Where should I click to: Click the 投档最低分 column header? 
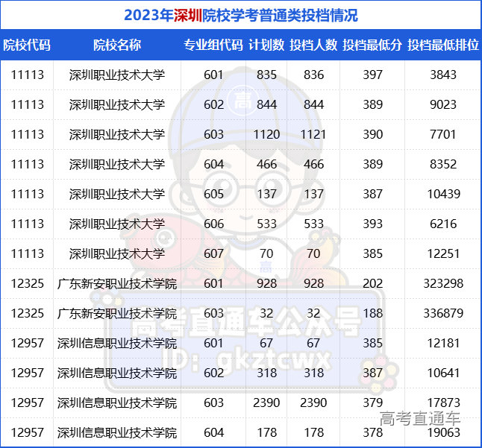pos(372,45)
